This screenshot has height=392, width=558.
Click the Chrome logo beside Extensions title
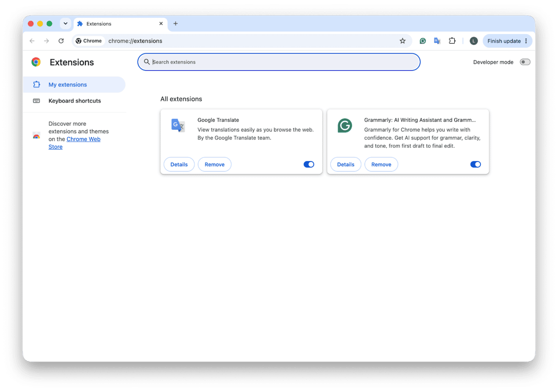[36, 62]
